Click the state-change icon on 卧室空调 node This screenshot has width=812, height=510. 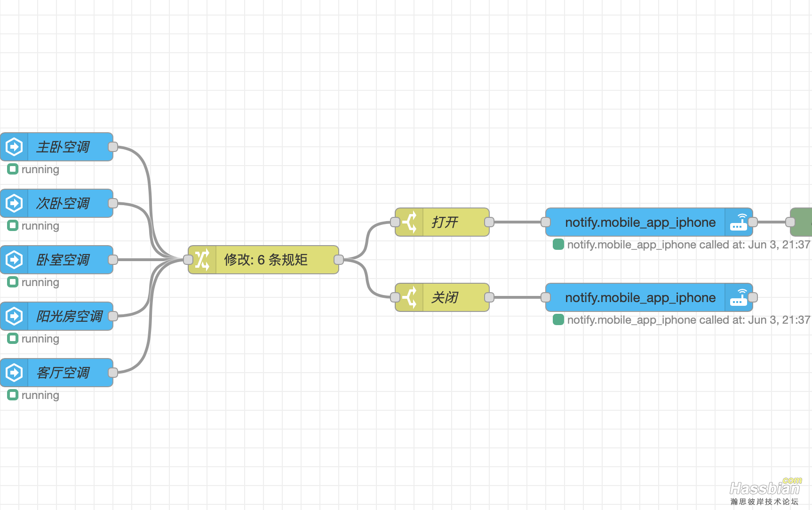tap(14, 260)
